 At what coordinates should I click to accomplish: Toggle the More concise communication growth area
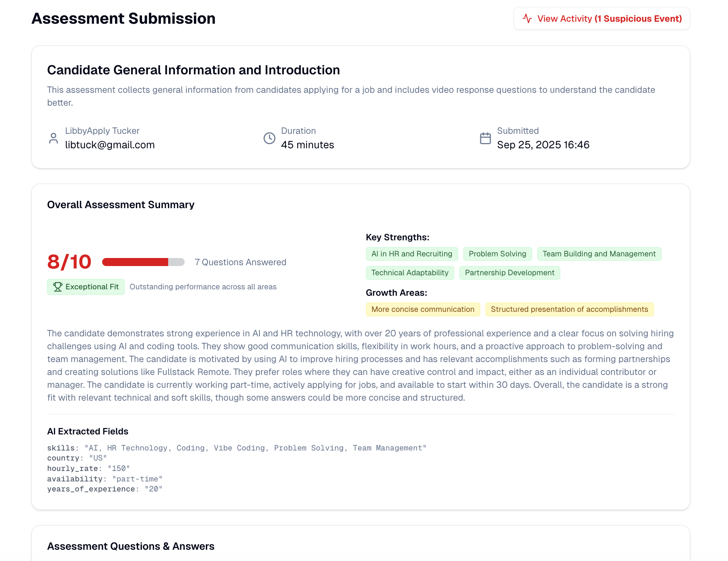[x=422, y=309]
